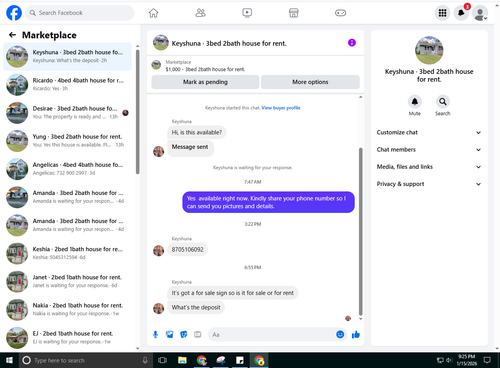Screen dimensions: 500x368
Task: Open EJ 2bed 1bath conversation
Action: tap(68, 337)
